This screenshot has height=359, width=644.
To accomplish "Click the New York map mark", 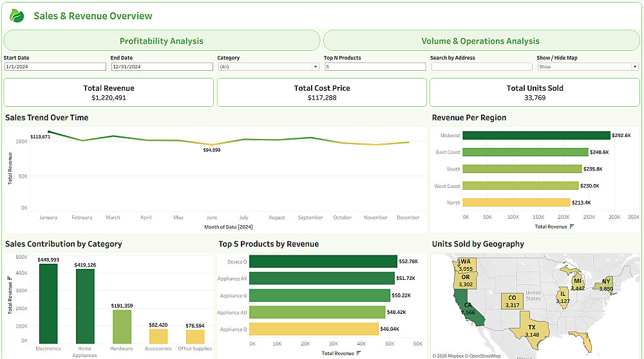I will (604, 284).
